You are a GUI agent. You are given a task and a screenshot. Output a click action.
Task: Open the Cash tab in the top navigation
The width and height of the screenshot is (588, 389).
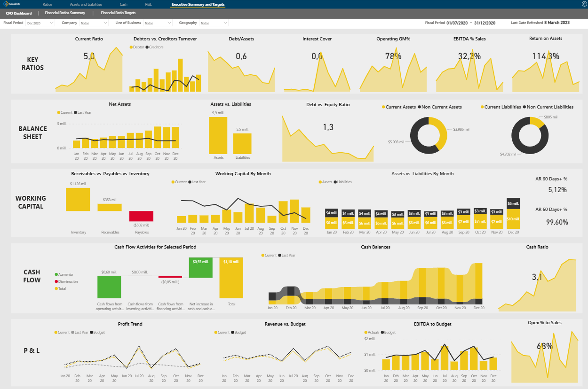[x=124, y=4]
